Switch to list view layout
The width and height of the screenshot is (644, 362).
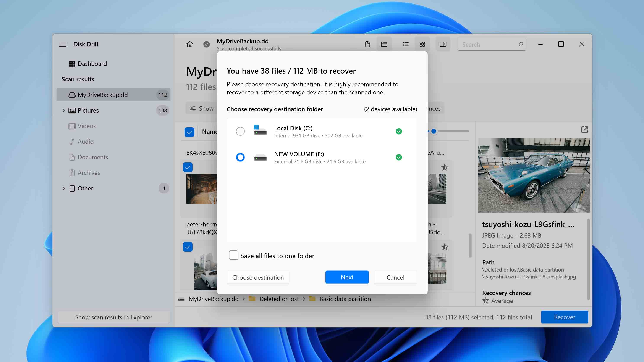(406, 44)
